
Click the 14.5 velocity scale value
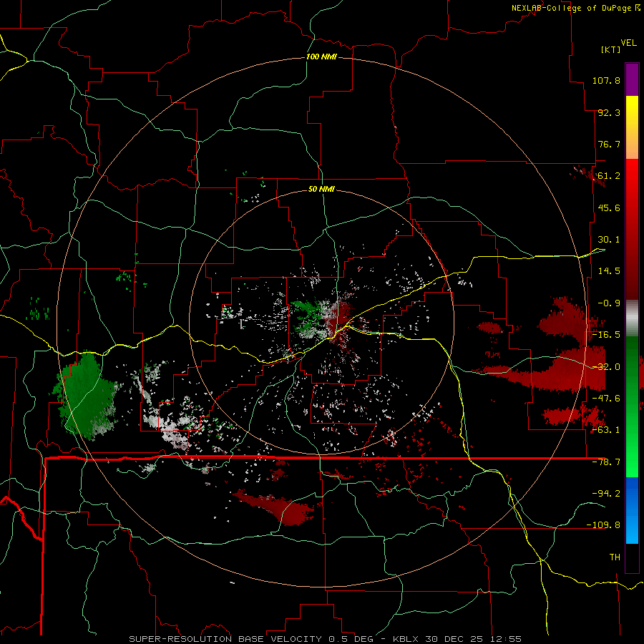coord(609,271)
